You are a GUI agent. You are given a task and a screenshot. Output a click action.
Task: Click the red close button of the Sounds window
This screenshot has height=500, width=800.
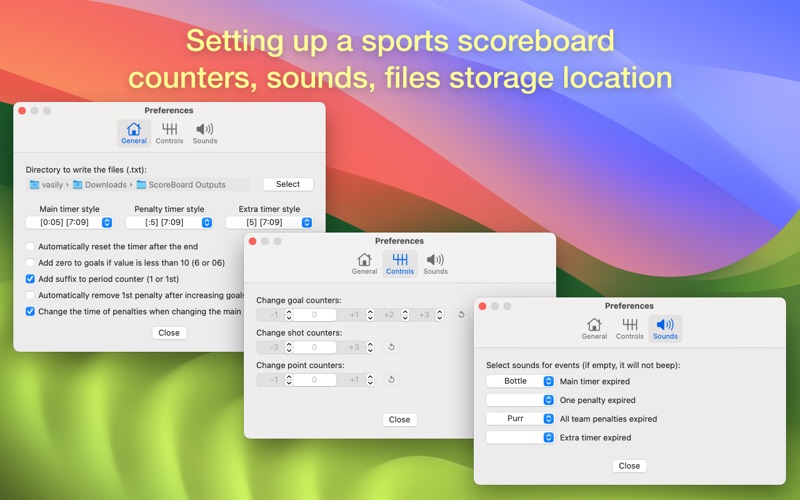[483, 306]
